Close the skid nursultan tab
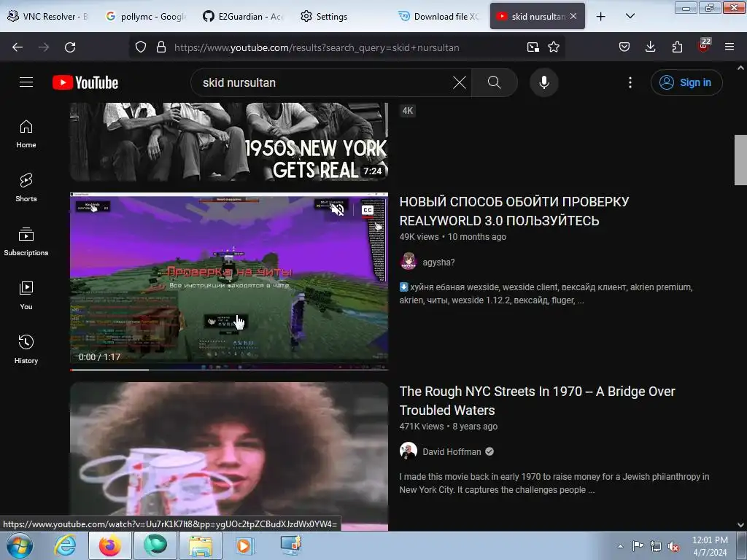This screenshot has width=747, height=560. (573, 16)
